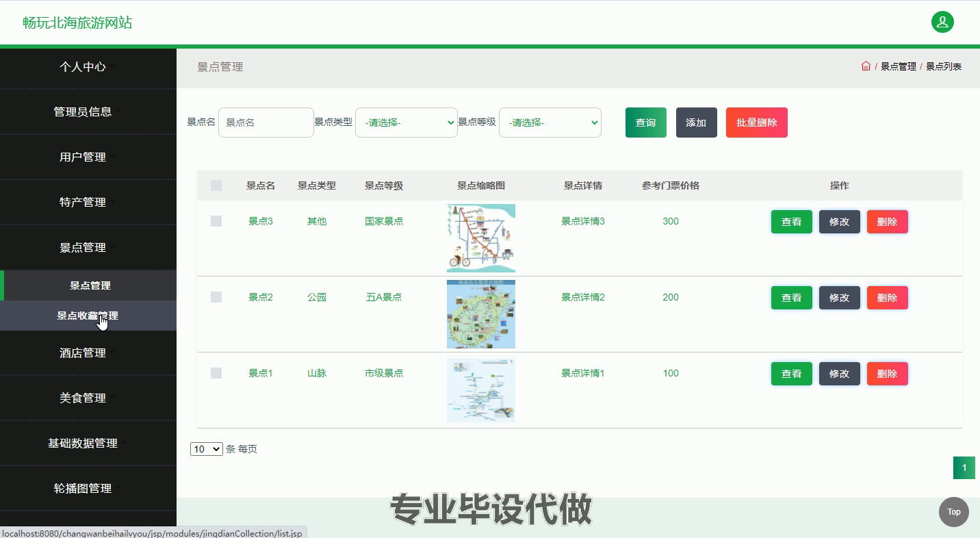Click 修改 for 景点3
Screen dimensions: 980x538
[x=840, y=222]
